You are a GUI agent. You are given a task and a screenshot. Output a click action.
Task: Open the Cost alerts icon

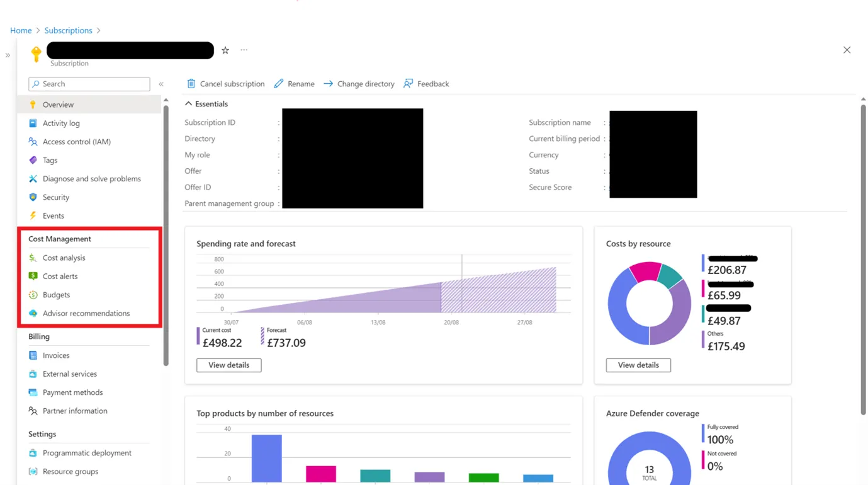pyautogui.click(x=33, y=276)
